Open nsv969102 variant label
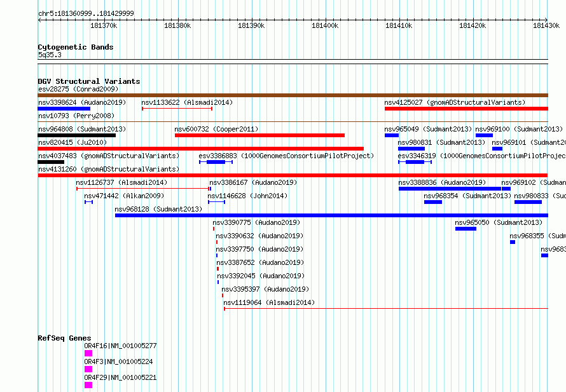Image resolution: width=566 pixels, height=392 pixels. click(x=534, y=182)
